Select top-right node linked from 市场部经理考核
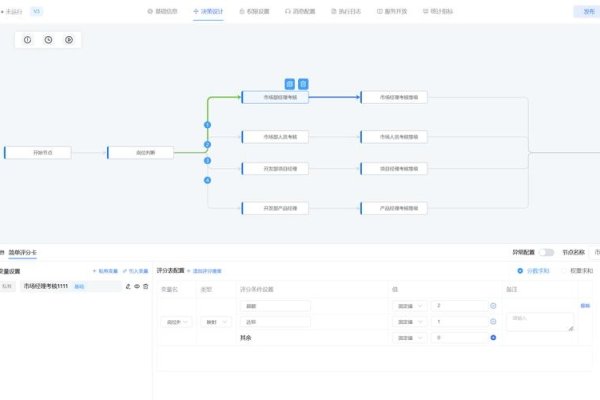This screenshot has width=600, height=400. (x=394, y=97)
